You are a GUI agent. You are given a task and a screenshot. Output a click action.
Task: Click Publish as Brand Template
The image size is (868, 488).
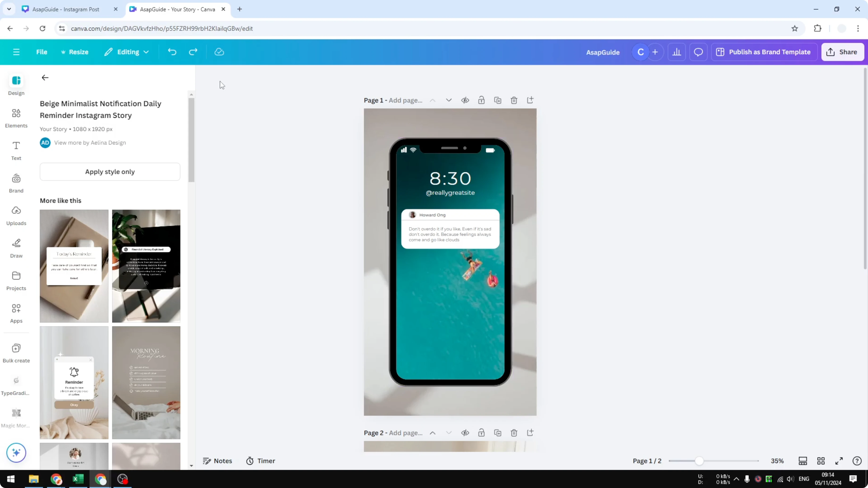[x=764, y=52]
